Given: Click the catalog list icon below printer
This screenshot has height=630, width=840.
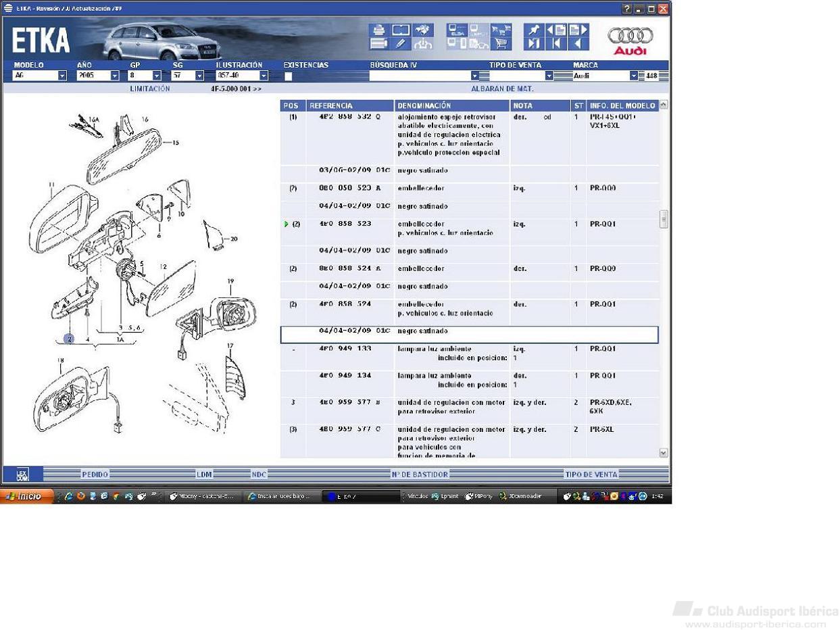Looking at the screenshot, I should pos(378,44).
